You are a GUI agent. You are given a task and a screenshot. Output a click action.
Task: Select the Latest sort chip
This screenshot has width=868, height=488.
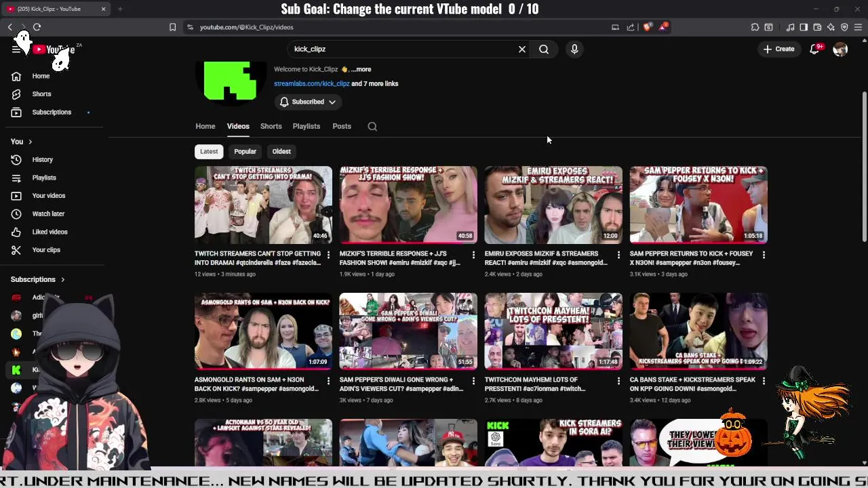coord(209,151)
